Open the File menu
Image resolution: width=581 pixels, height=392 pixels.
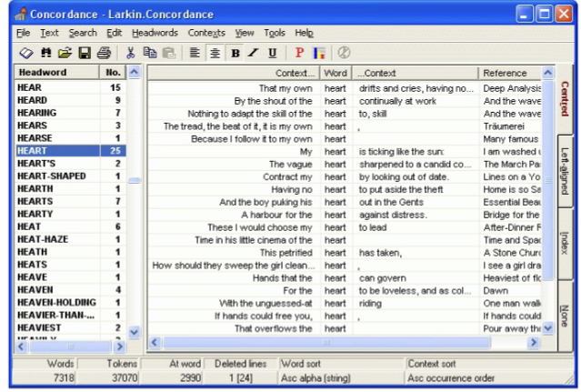click(x=23, y=33)
